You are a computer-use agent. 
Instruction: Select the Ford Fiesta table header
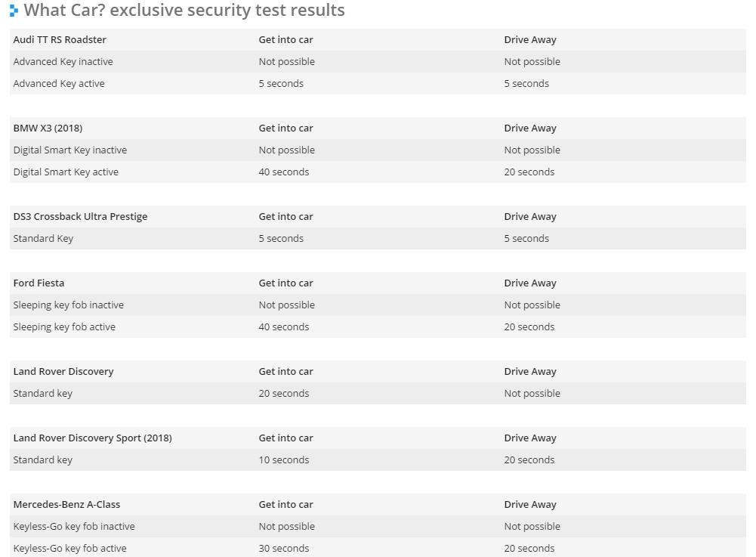(39, 283)
